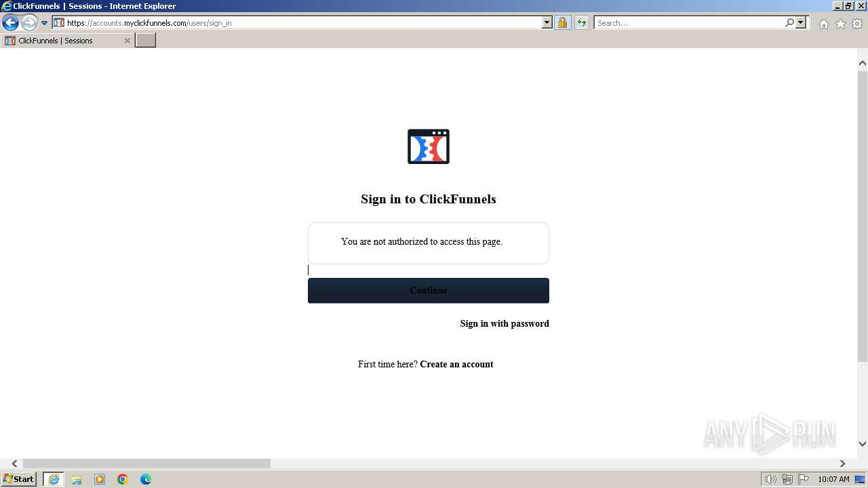The image size is (868, 488).
Task: Open the Action Center flag icon
Action: (804, 479)
